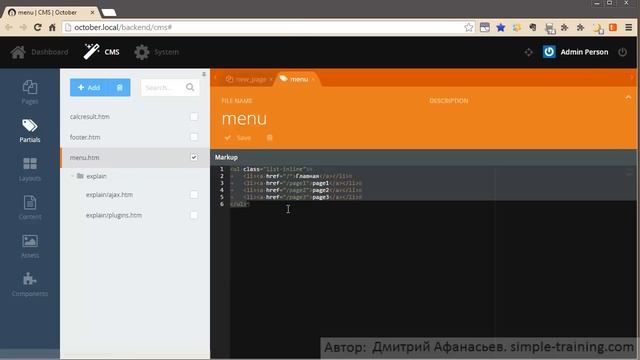The width and height of the screenshot is (640, 360).
Task: Go to browser home page
Action: [52, 27]
